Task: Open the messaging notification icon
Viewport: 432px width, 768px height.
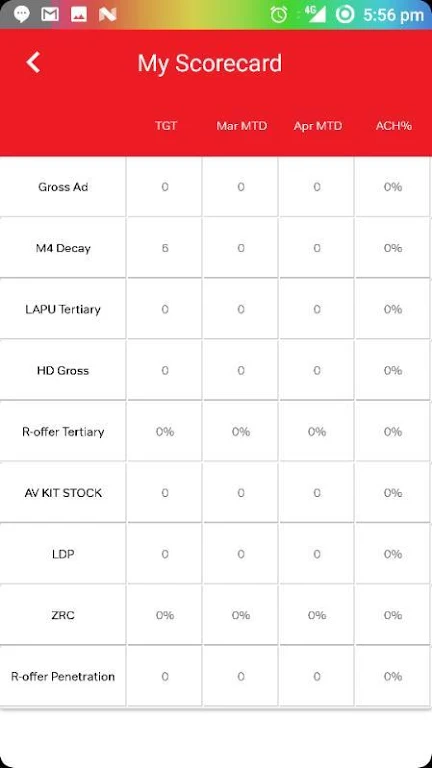Action: 21,14
